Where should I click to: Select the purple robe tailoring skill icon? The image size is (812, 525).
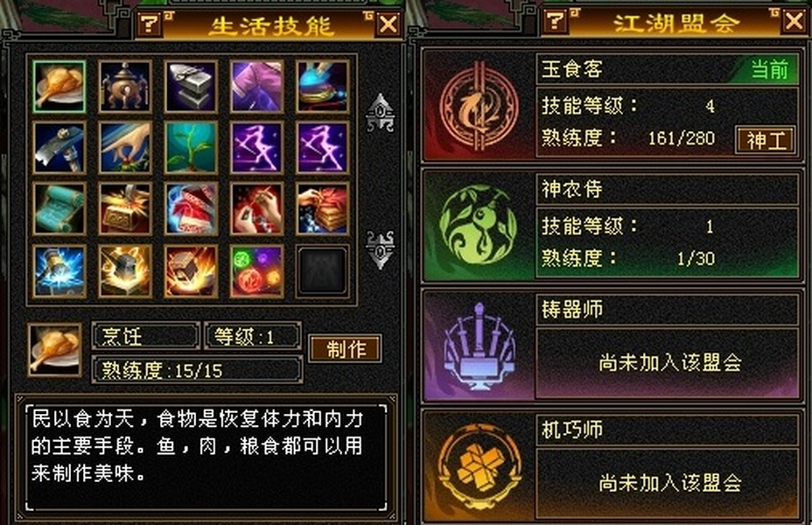(257, 86)
